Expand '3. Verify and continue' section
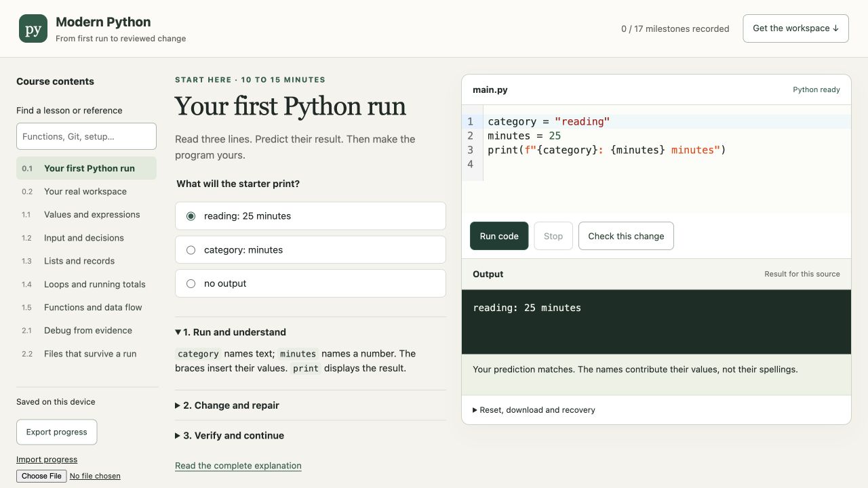The height and width of the screenshot is (488, 868). pos(229,435)
